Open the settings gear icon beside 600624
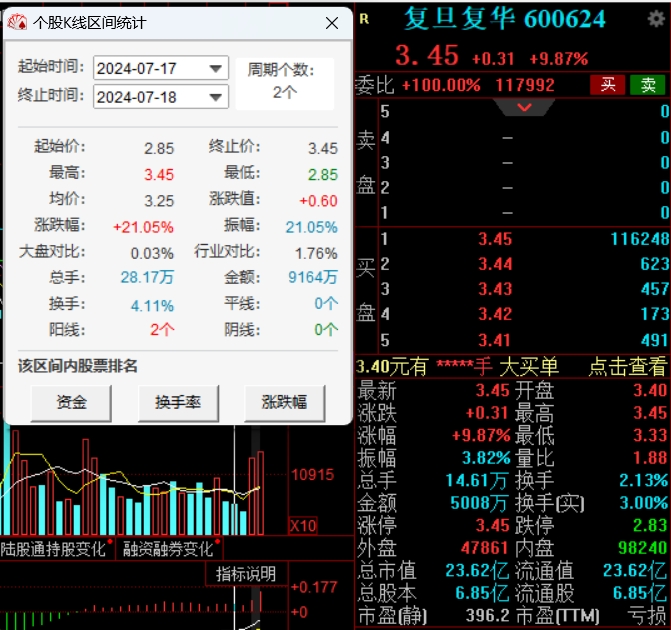The width and height of the screenshot is (671, 630). (655, 19)
